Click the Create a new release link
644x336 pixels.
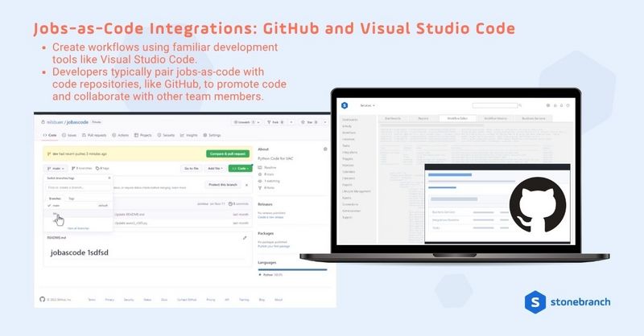click(270, 217)
